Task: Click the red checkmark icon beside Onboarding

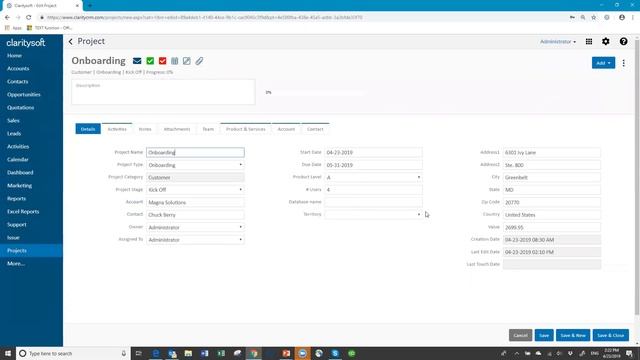Action: click(162, 61)
